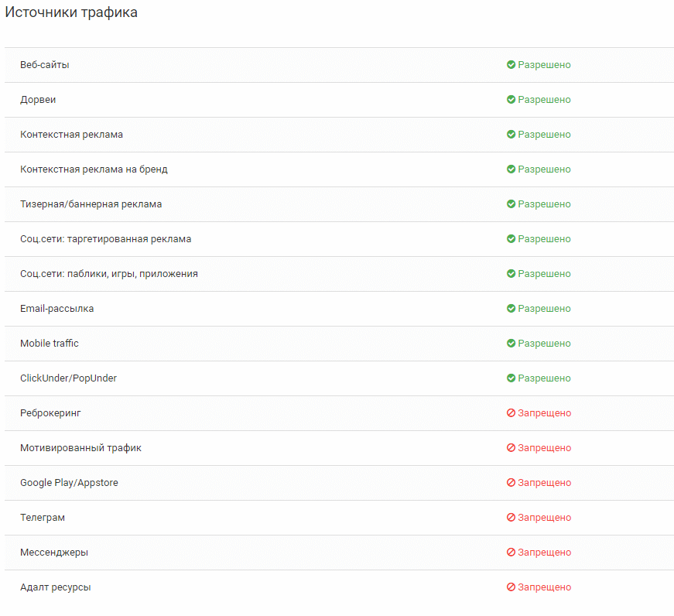Click green check icon for Веб-сайты

pos(511,65)
